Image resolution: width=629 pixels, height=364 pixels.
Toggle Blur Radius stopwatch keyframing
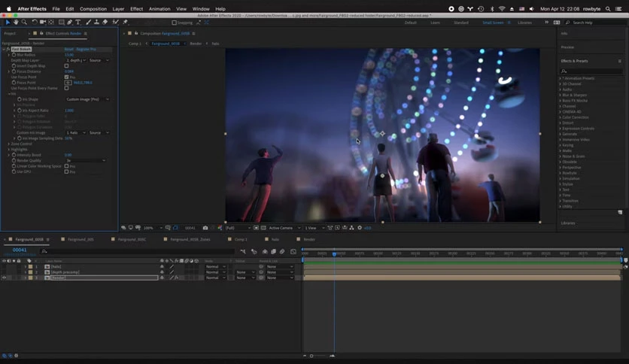click(14, 55)
